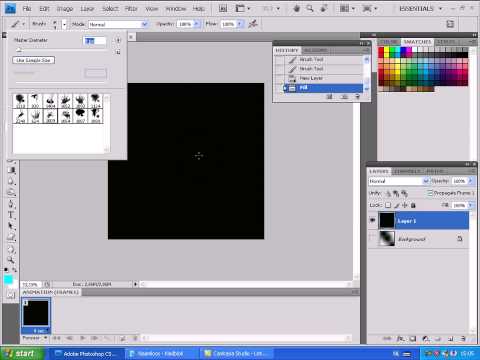Switch to the Layers panel tab
The width and height of the screenshot is (480, 360).
(x=379, y=171)
